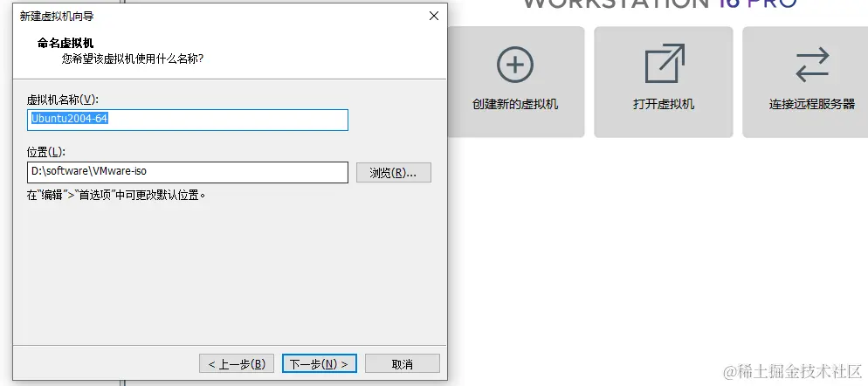Cancel the wizard with 取消 button
Screen dimensions: 868x386
pyautogui.click(x=403, y=364)
